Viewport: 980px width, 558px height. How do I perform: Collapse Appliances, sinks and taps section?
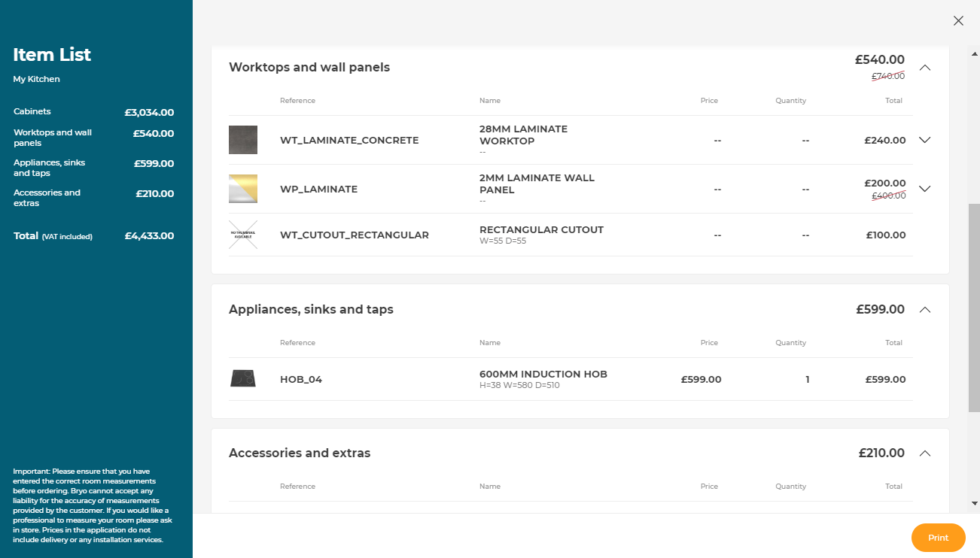pos(925,310)
